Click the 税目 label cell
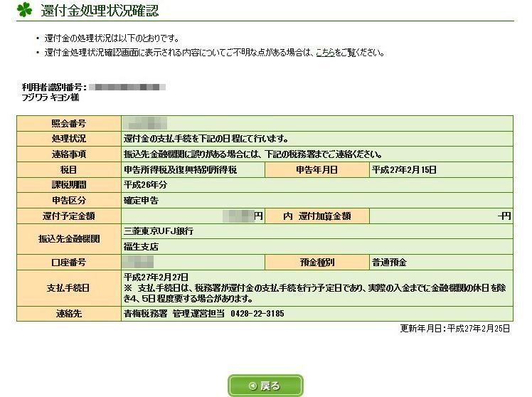Image resolution: width=532 pixels, height=397 pixels. [x=69, y=169]
